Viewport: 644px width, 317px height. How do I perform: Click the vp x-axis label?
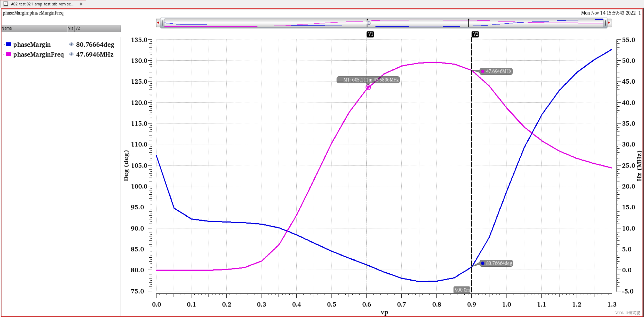coord(384,312)
